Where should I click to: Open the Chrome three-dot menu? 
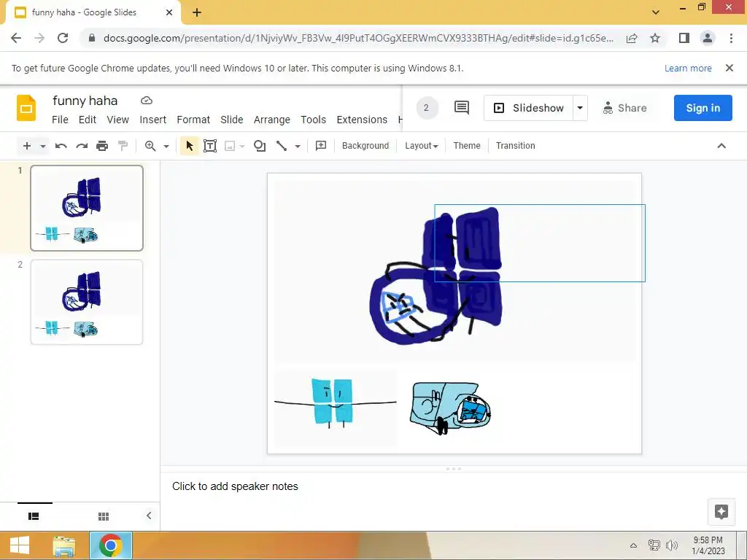pyautogui.click(x=731, y=38)
